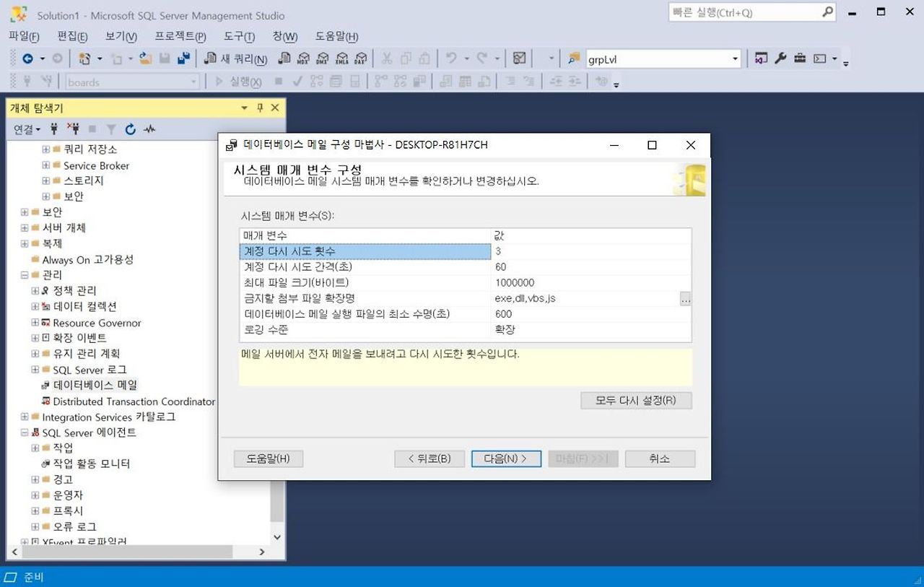Click the quick launch search magnifier icon
Image resolution: width=924 pixels, height=587 pixels.
click(828, 12)
